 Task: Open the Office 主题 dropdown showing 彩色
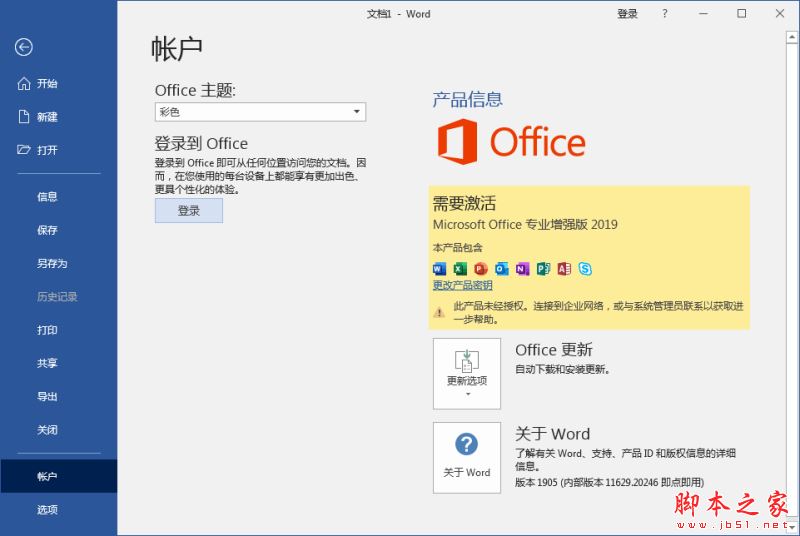point(260,112)
